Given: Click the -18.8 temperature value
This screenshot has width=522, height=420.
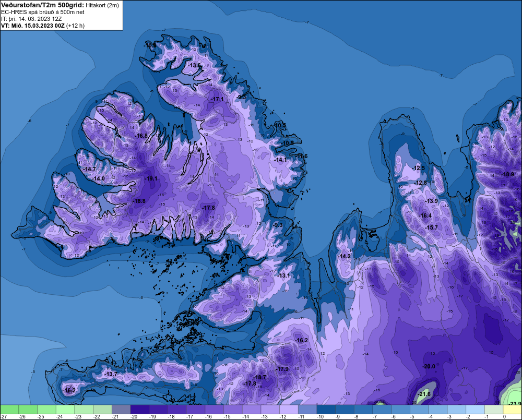Looking at the screenshot, I should tap(139, 201).
